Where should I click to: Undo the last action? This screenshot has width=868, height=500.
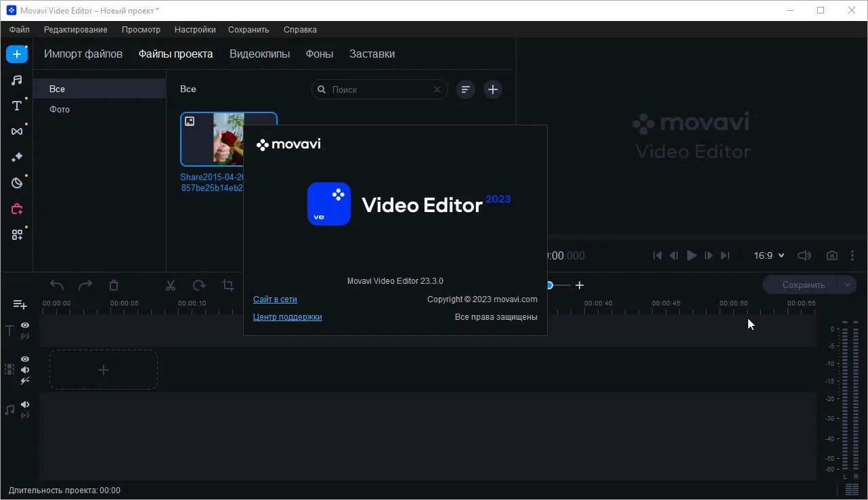pyautogui.click(x=57, y=285)
